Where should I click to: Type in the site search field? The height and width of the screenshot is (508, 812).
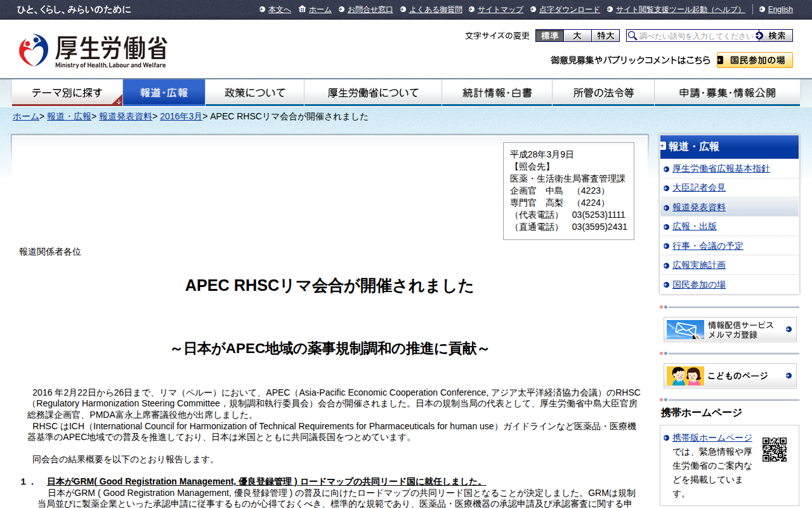[x=695, y=36]
